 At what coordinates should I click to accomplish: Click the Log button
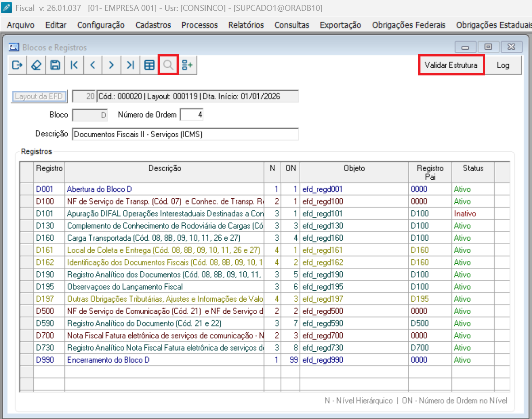(503, 65)
